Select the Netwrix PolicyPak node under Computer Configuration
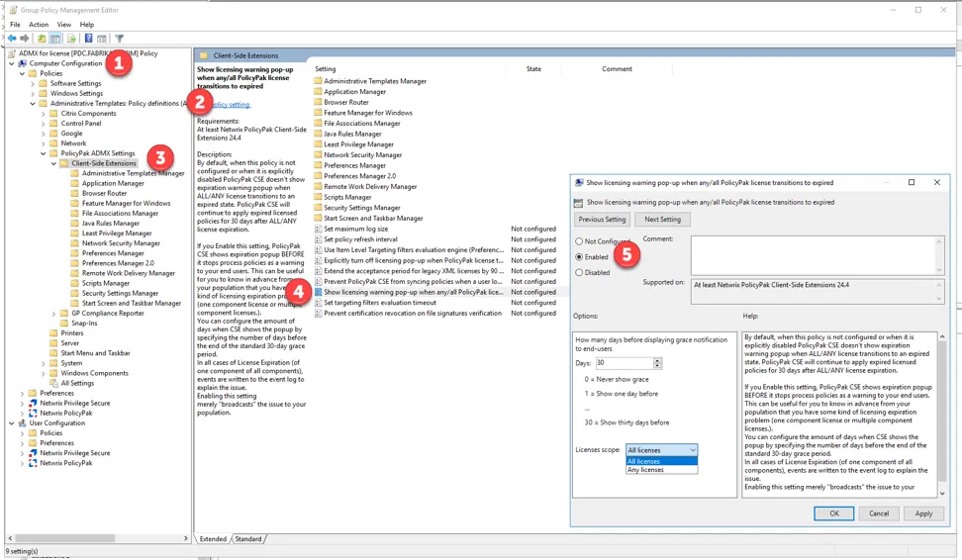Viewport: 962px width, 560px height. coord(65,413)
